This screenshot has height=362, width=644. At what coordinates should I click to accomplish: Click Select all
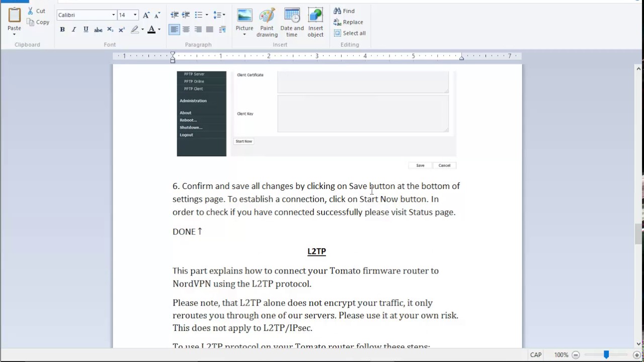click(350, 33)
